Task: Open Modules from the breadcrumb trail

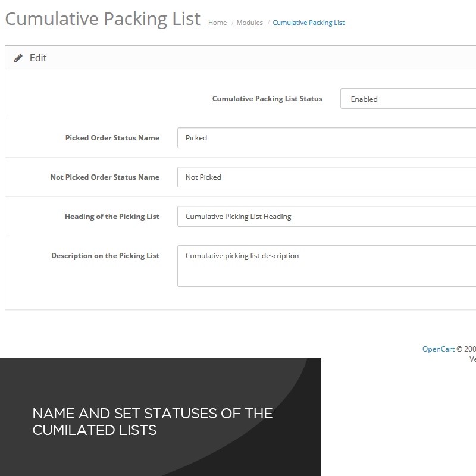Action: 249,23
